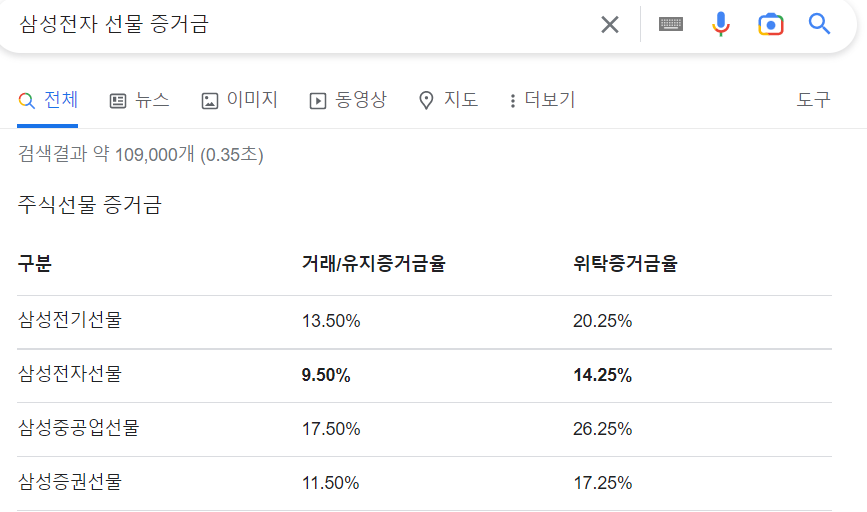Switch to the 뉴스 tab
The width and height of the screenshot is (867, 512).
tap(152, 100)
